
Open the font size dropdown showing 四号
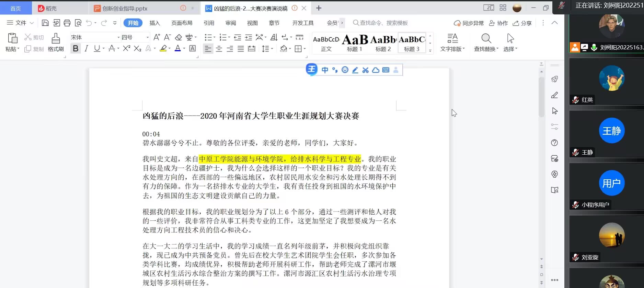click(x=148, y=37)
